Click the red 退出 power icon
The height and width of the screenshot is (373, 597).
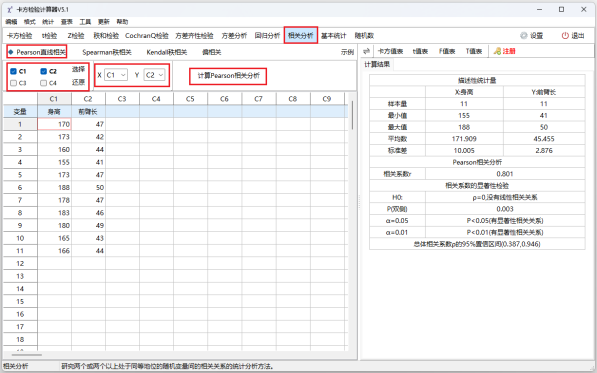click(x=565, y=35)
